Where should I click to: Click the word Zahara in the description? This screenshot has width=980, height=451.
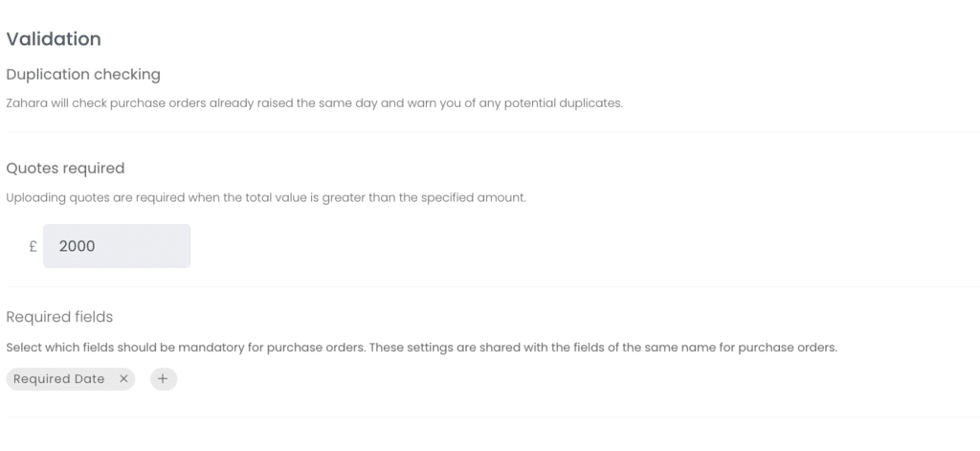(x=27, y=103)
